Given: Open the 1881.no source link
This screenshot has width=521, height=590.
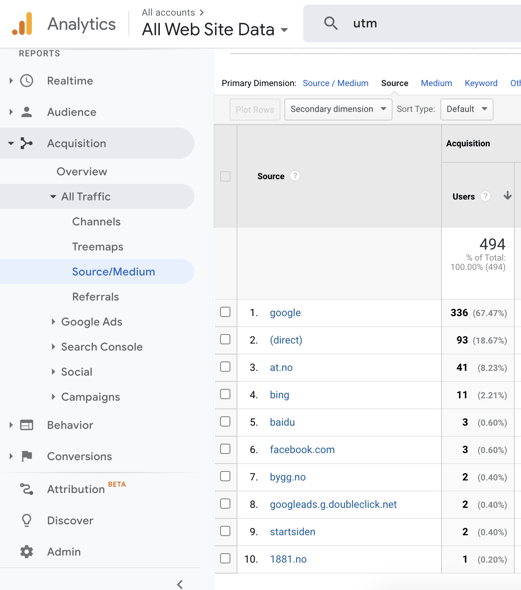Looking at the screenshot, I should (x=288, y=559).
